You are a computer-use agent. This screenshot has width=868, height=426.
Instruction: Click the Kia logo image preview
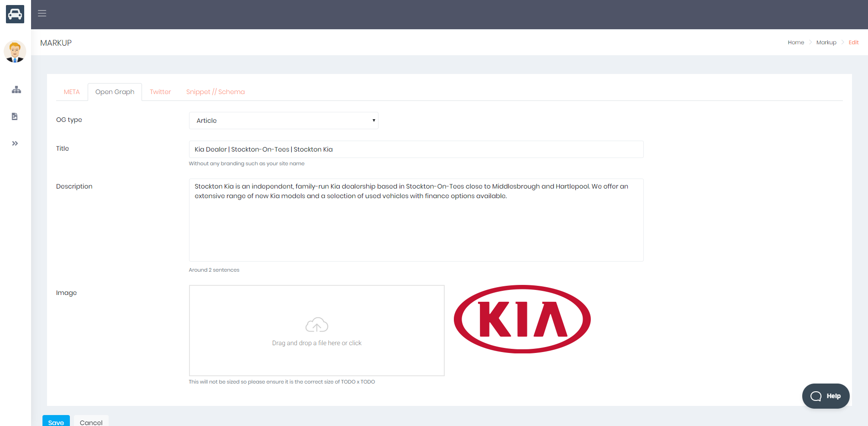[522, 319]
